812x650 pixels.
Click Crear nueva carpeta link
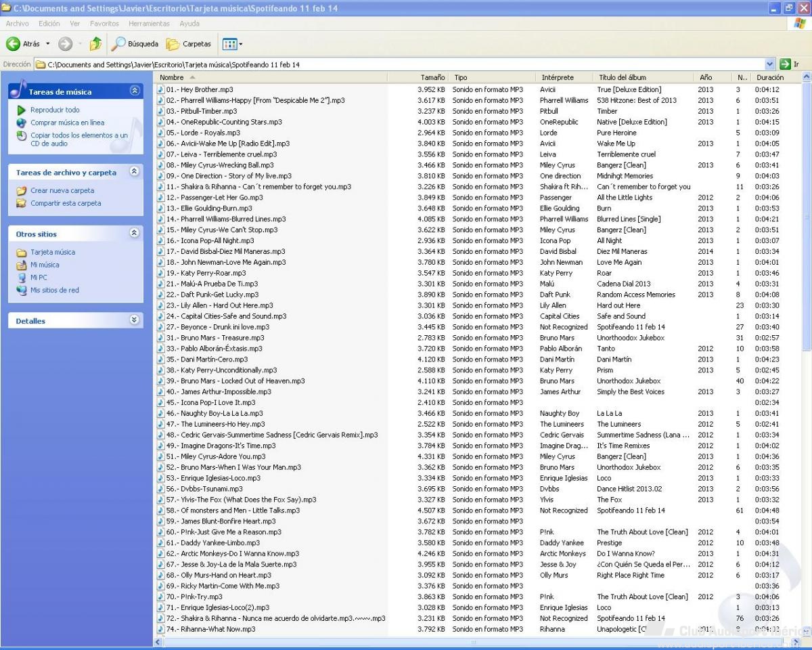tap(62, 191)
